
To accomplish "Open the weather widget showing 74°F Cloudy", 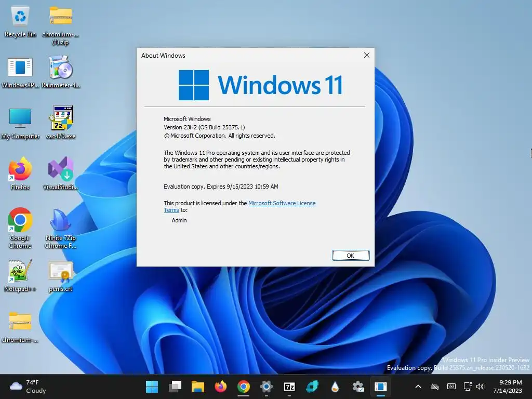I will point(28,387).
